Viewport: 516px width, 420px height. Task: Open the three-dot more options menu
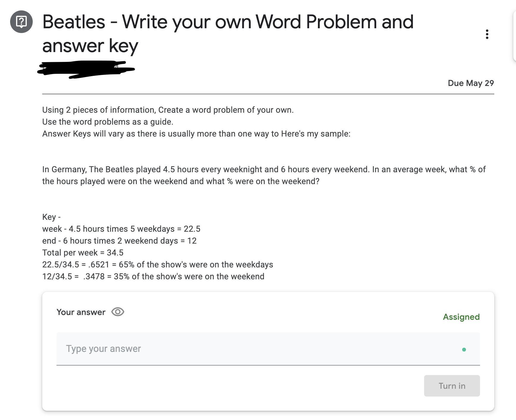(x=487, y=34)
